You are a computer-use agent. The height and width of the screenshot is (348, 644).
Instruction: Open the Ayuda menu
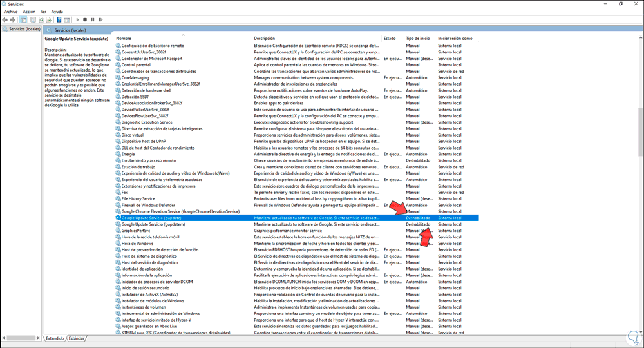(57, 12)
